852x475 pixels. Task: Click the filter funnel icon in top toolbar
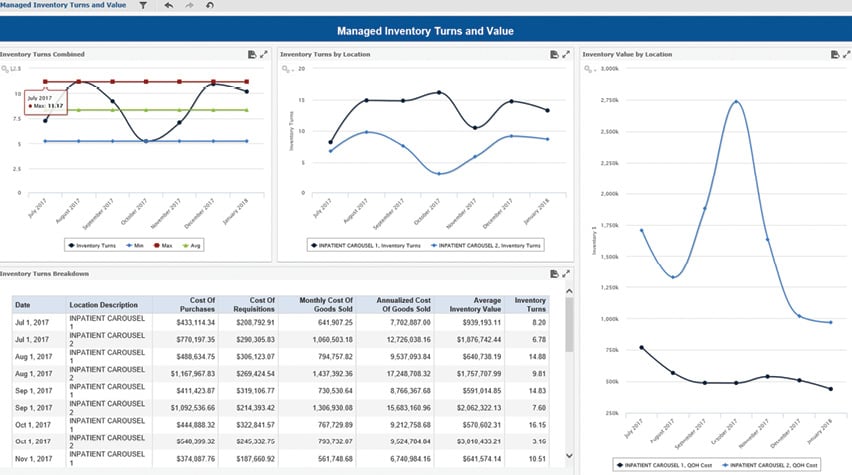coord(143,6)
